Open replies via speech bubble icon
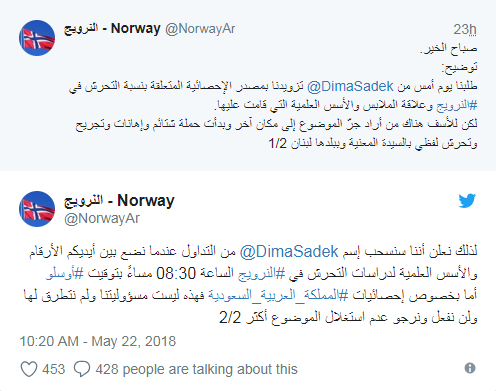 pos(82,369)
